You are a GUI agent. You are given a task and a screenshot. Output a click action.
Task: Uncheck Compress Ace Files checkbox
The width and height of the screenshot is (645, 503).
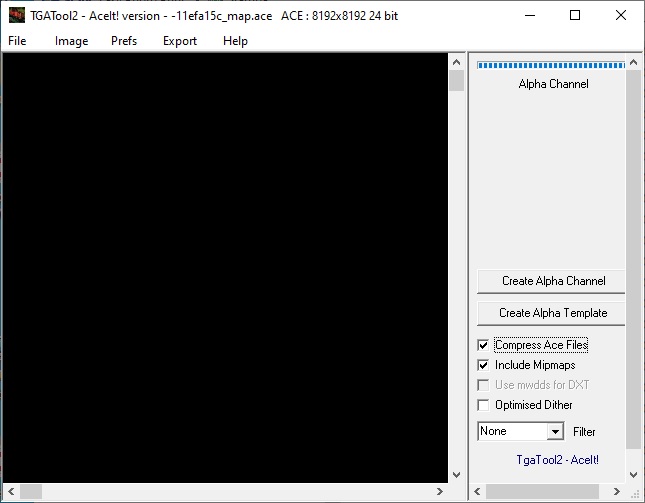[x=484, y=345]
